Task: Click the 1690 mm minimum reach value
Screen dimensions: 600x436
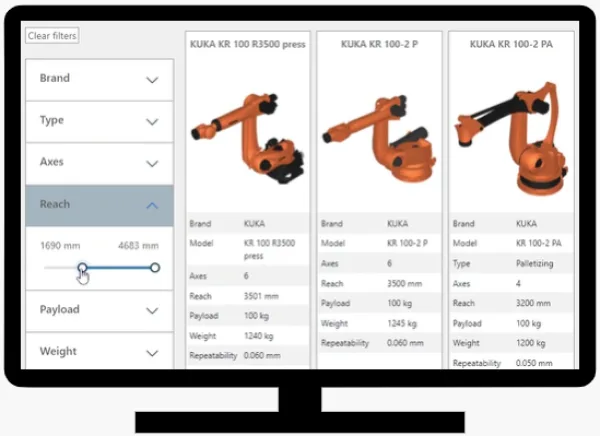Action: 60,245
